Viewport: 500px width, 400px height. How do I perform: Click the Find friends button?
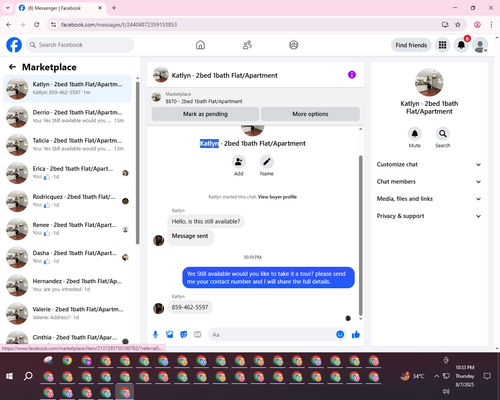(411, 45)
